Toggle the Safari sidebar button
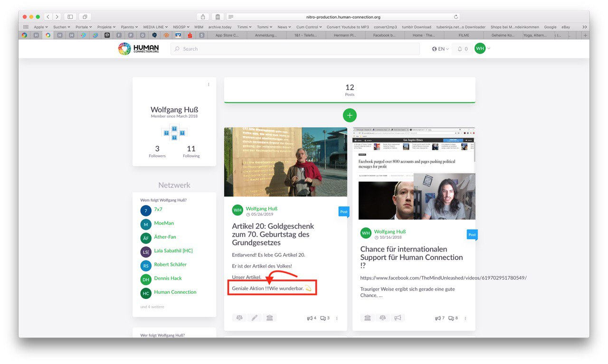Screen dimensions: 608x364 pos(70,17)
